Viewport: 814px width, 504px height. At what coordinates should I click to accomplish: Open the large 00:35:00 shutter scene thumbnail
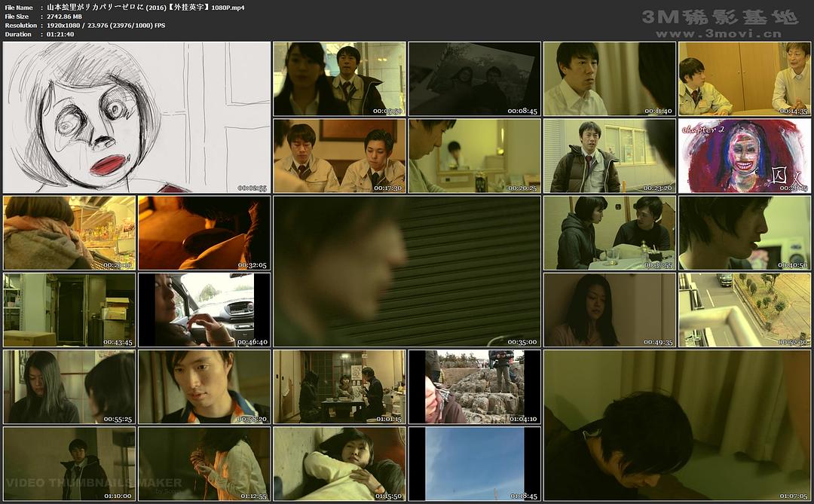[x=407, y=271]
